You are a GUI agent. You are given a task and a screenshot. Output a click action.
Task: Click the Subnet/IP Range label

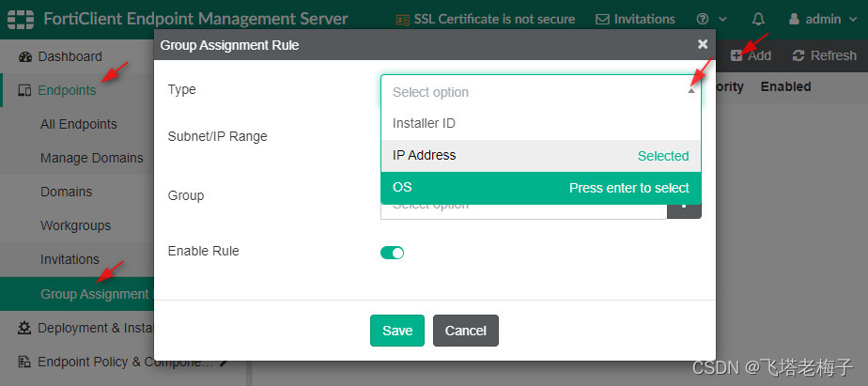218,136
